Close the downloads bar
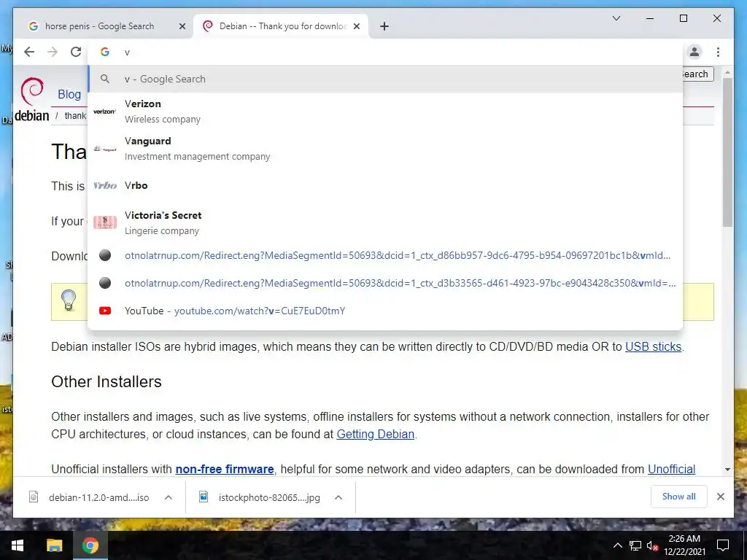This screenshot has height=560, width=747. pos(720,497)
